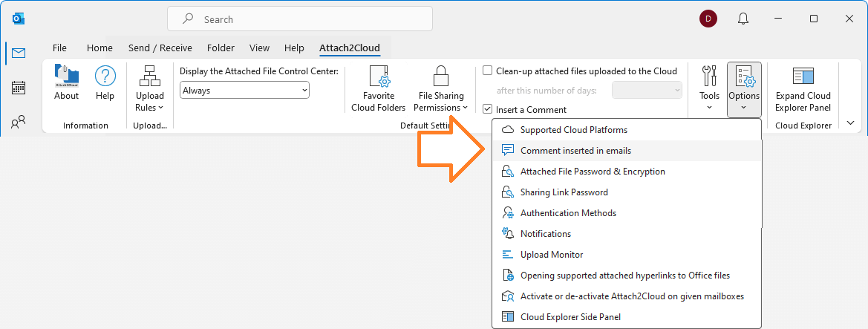Click the Outlook app icon in title bar
Image resolution: width=868 pixels, height=329 pixels.
point(19,19)
